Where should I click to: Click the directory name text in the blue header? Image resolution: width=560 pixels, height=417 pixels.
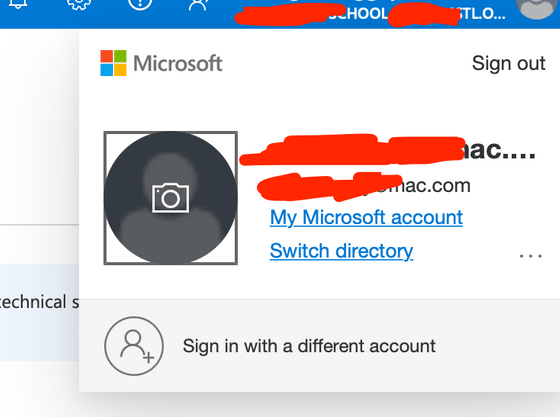pyautogui.click(x=370, y=14)
